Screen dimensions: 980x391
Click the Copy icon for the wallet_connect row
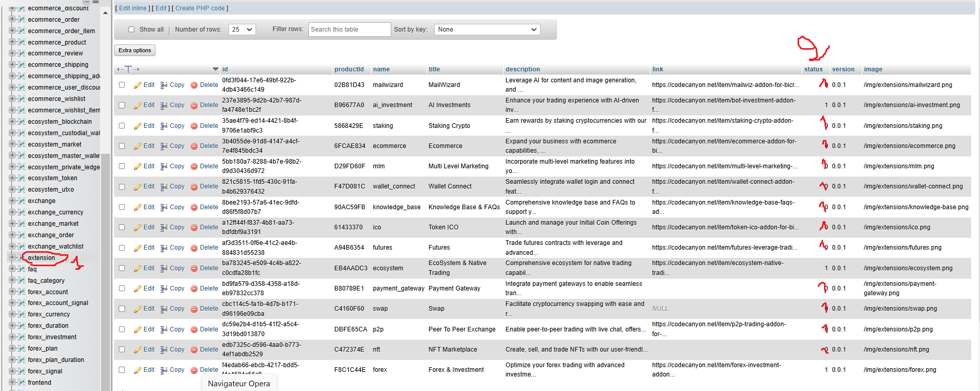pyautogui.click(x=164, y=187)
